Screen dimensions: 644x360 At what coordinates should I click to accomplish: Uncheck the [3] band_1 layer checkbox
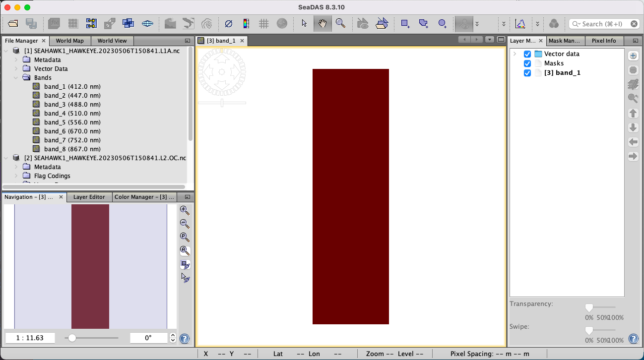(x=527, y=73)
